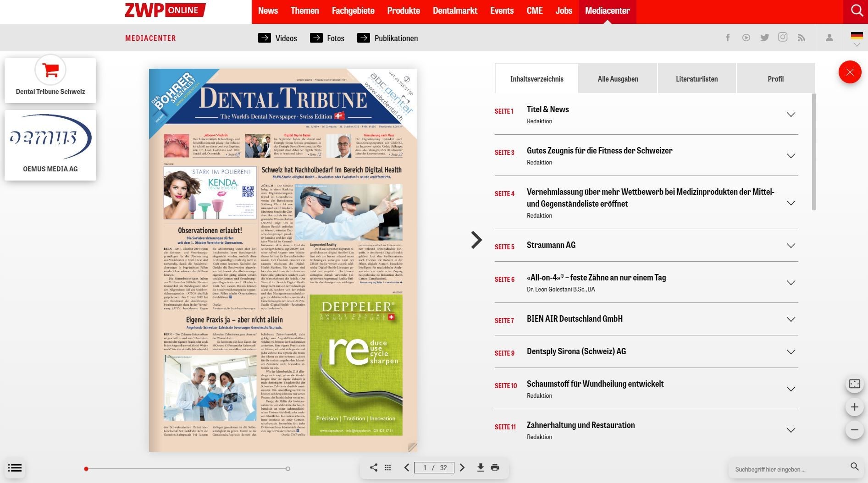Expand the BIEN AIR Deutschland GmbH entry
Screen dimensions: 868x483
click(x=791, y=319)
